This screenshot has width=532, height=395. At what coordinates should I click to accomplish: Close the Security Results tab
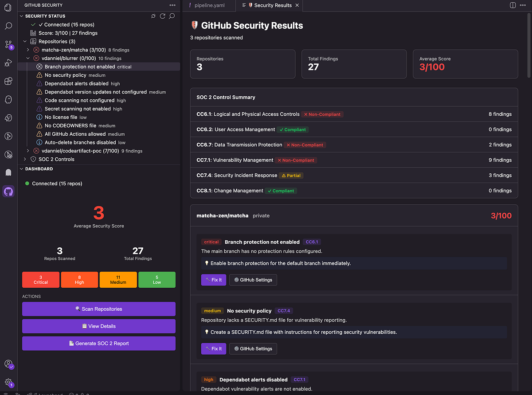(x=297, y=5)
